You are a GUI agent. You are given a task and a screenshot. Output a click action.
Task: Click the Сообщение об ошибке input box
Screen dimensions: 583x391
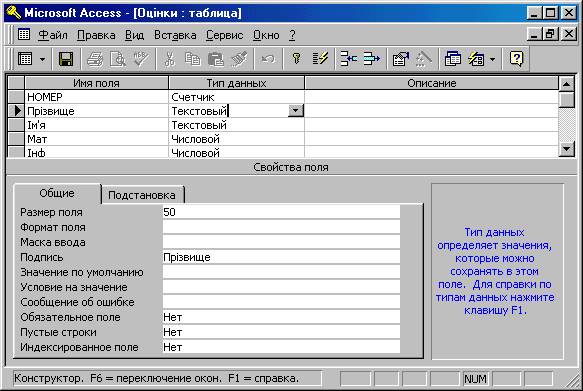click(281, 302)
